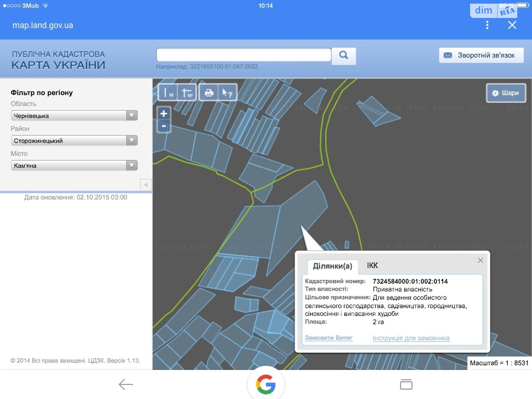Click the search magnifier button

(x=343, y=55)
